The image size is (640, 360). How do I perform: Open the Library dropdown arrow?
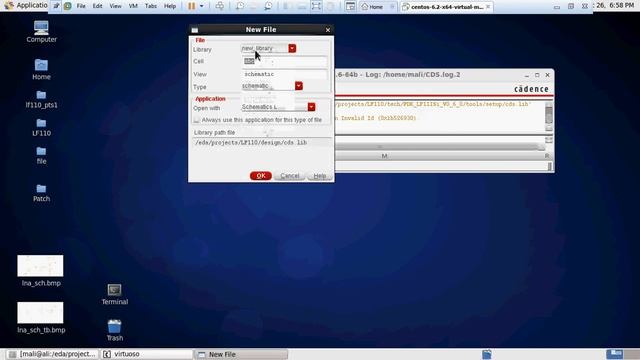(x=292, y=48)
